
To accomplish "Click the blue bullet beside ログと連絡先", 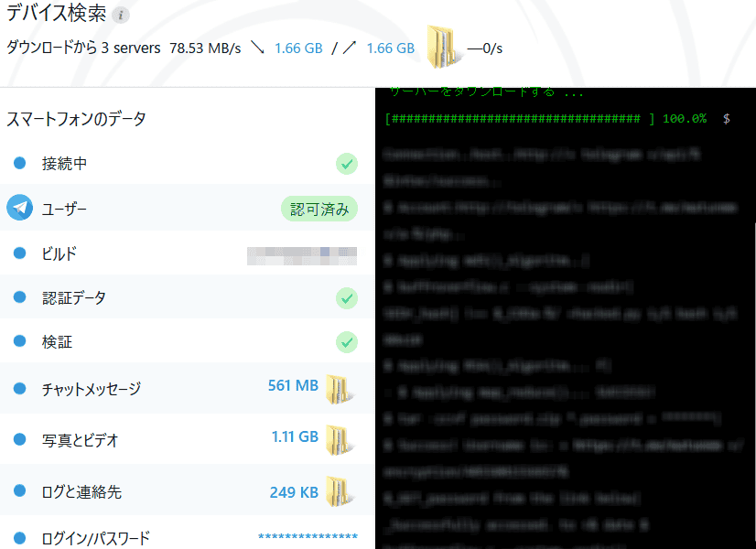I will [20, 490].
